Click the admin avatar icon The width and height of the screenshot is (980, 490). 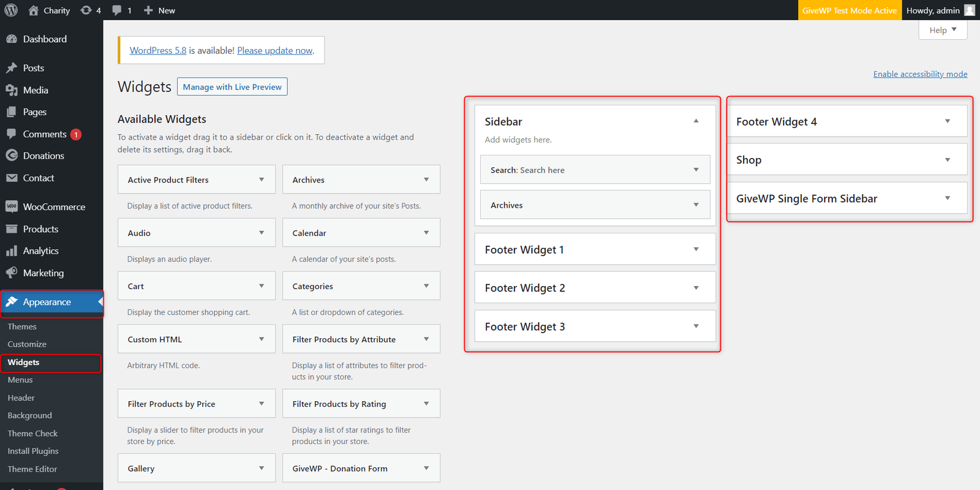pos(970,10)
